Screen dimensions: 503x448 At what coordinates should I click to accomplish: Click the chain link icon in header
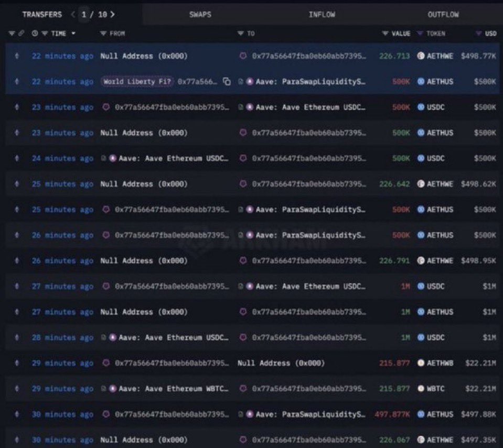(21, 33)
